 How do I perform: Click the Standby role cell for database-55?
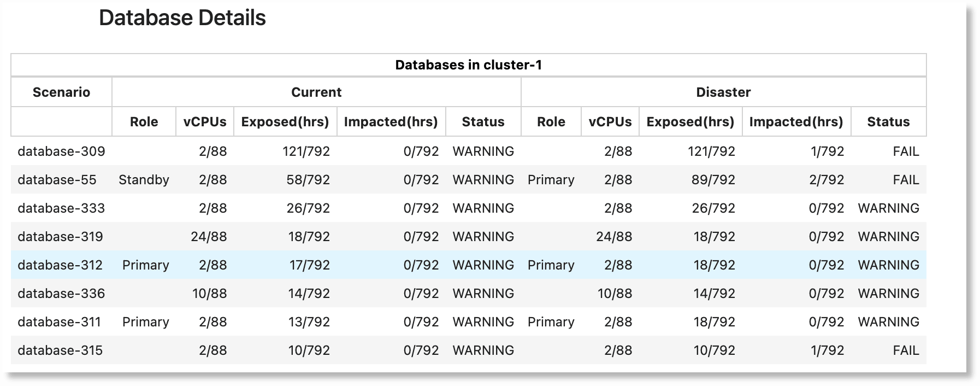point(144,180)
